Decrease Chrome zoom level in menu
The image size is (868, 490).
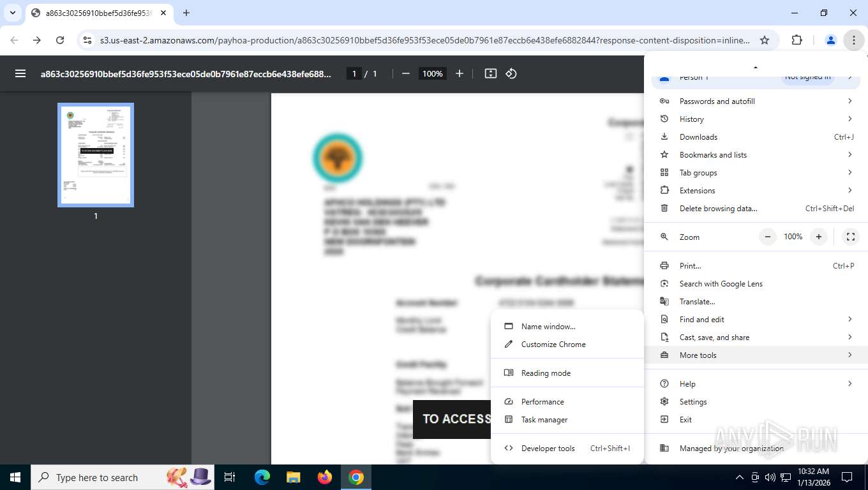pyautogui.click(x=768, y=237)
